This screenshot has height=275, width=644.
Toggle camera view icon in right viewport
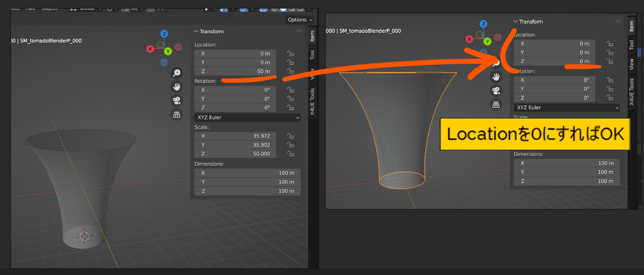[496, 90]
